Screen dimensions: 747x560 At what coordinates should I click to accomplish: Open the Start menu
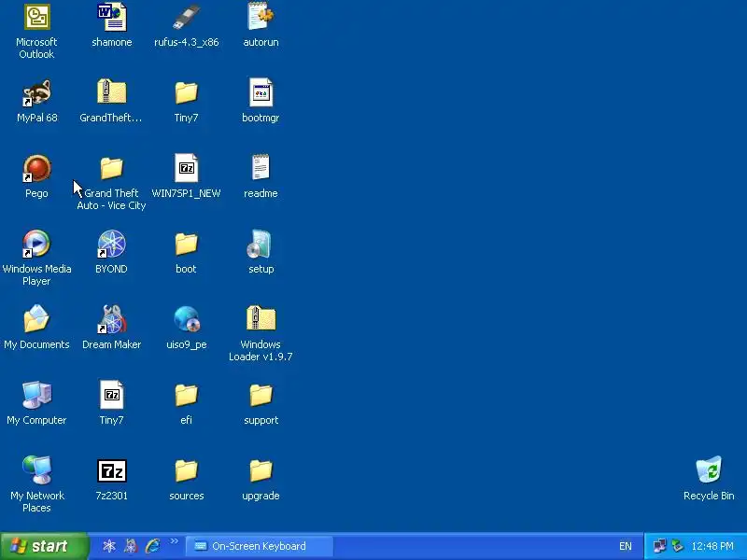[44, 546]
